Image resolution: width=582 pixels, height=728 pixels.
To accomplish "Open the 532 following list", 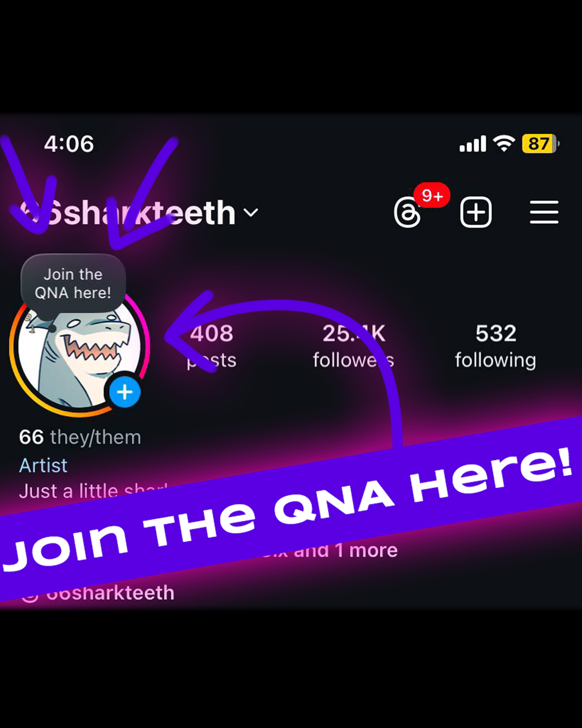I will coord(495,346).
